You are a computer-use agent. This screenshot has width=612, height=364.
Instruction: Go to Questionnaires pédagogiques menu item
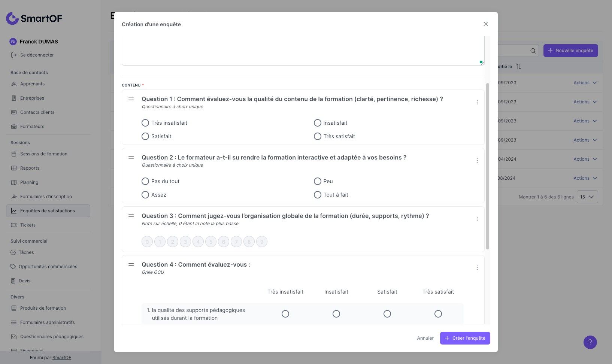pyautogui.click(x=52, y=337)
